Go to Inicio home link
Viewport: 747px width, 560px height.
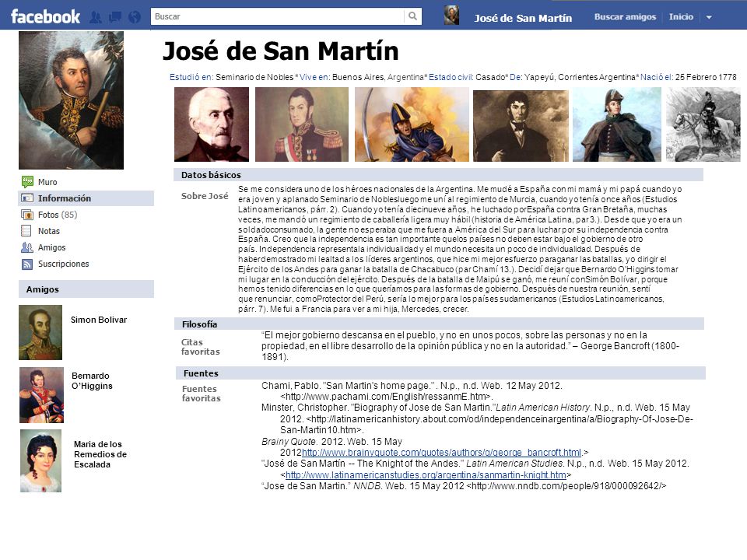click(x=681, y=16)
